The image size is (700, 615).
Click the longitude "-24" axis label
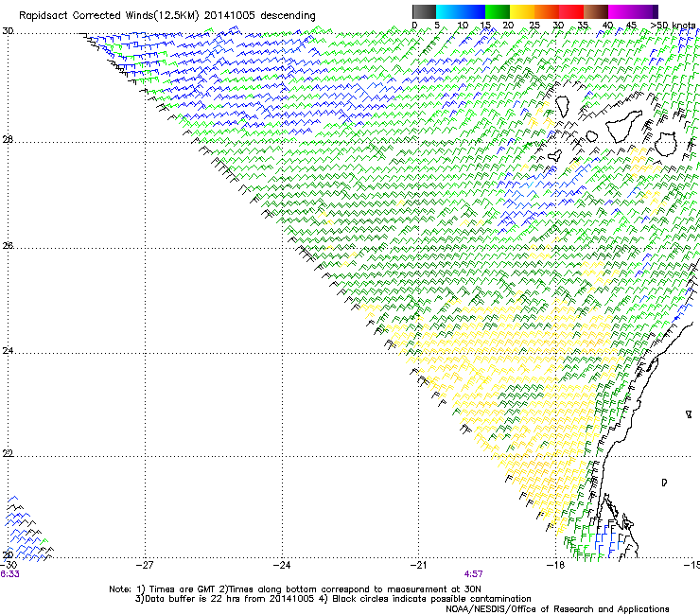[282, 565]
